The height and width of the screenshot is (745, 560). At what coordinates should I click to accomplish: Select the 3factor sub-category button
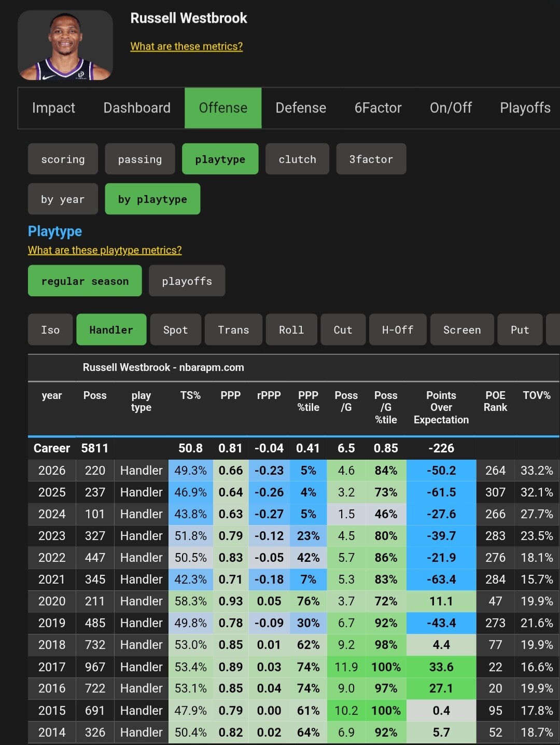click(x=371, y=159)
